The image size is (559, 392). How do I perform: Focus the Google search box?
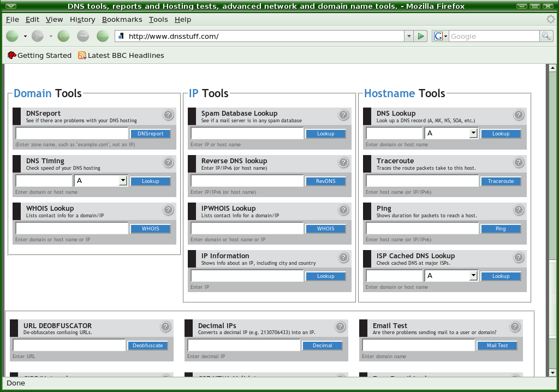pos(494,36)
